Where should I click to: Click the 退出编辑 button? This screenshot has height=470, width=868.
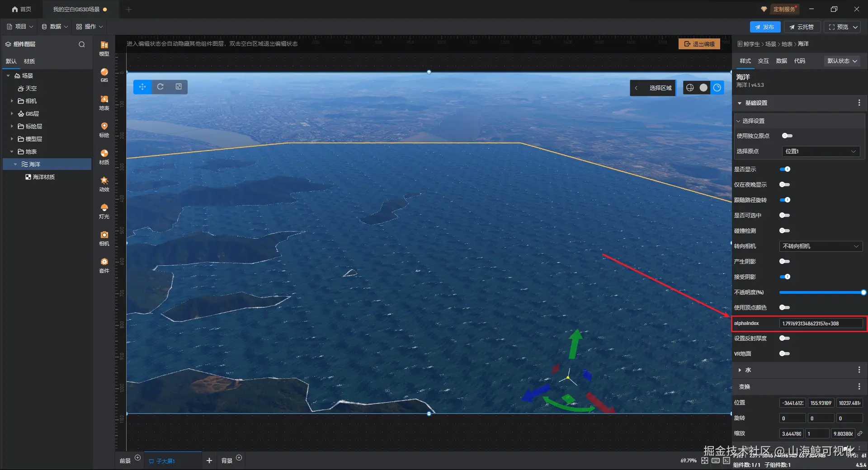tap(699, 44)
